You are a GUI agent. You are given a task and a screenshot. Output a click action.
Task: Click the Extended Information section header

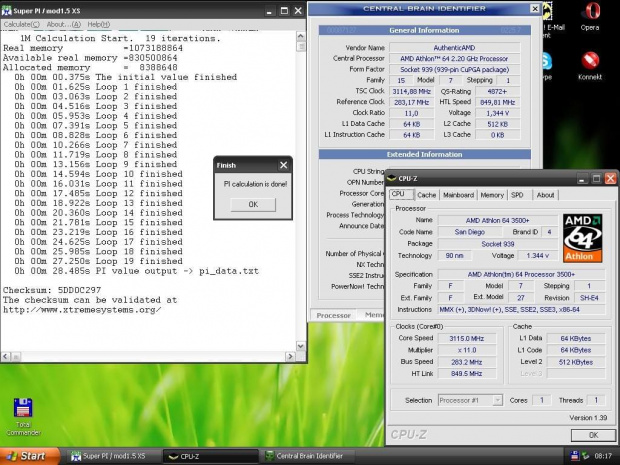(424, 155)
